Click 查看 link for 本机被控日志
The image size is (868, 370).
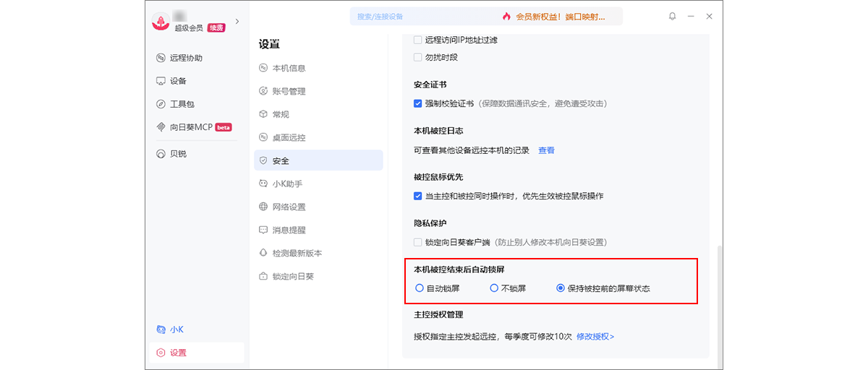(546, 150)
